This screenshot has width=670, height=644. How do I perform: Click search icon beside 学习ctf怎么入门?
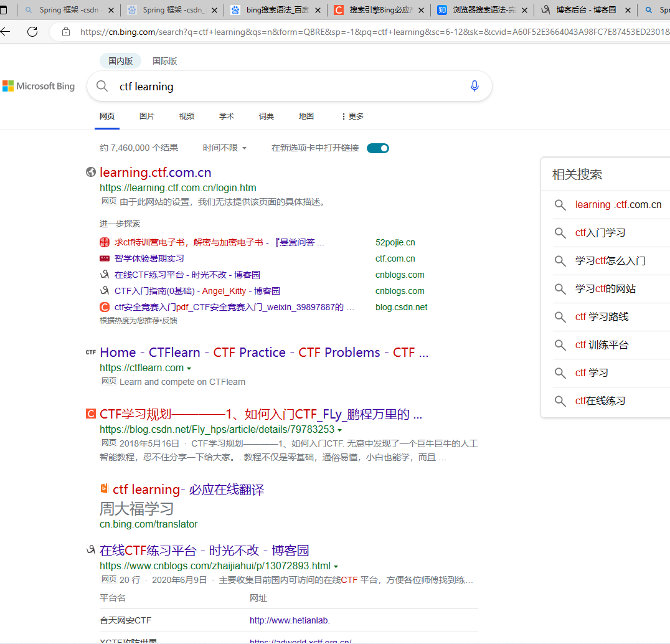tap(560, 261)
